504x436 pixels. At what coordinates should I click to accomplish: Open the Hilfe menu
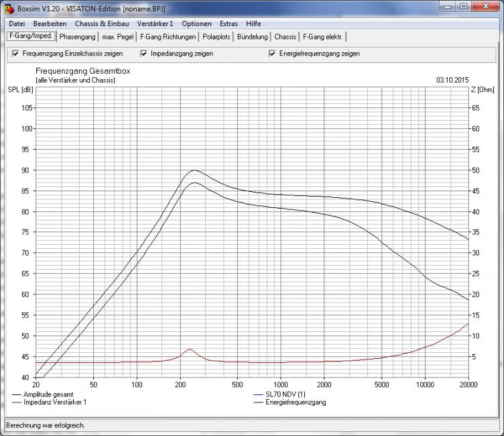[x=253, y=23]
